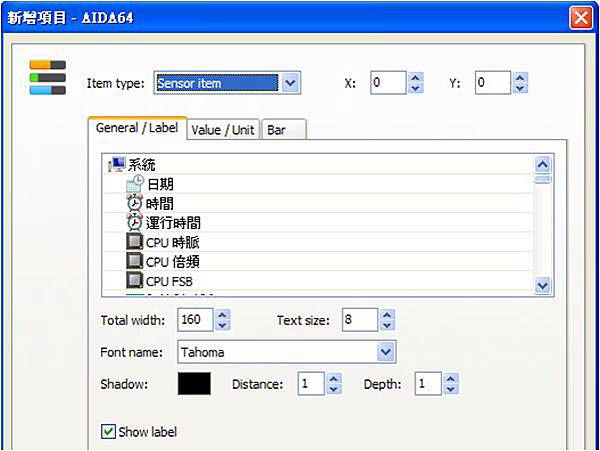Increase the Y value with up arrow
Viewport: 600px width, 451px height.
coord(520,78)
